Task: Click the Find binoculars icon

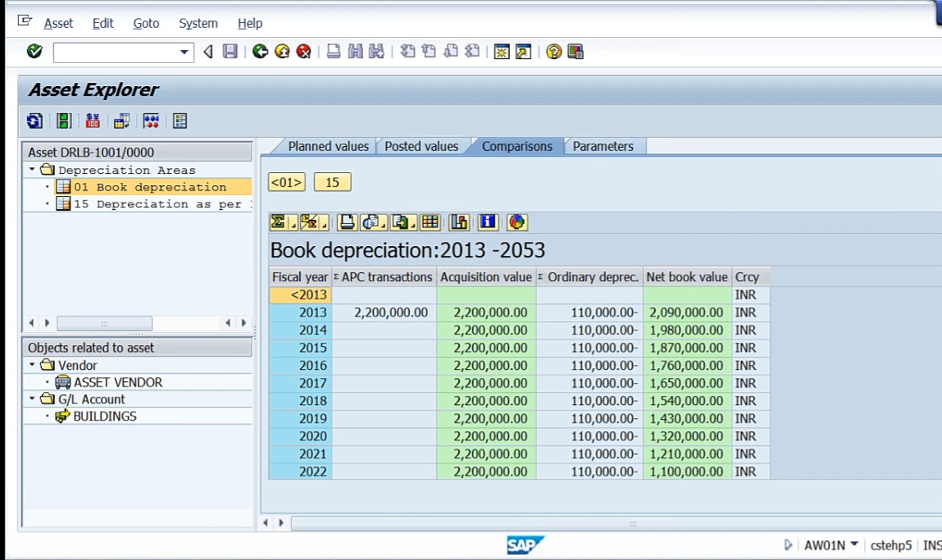Action: (355, 52)
